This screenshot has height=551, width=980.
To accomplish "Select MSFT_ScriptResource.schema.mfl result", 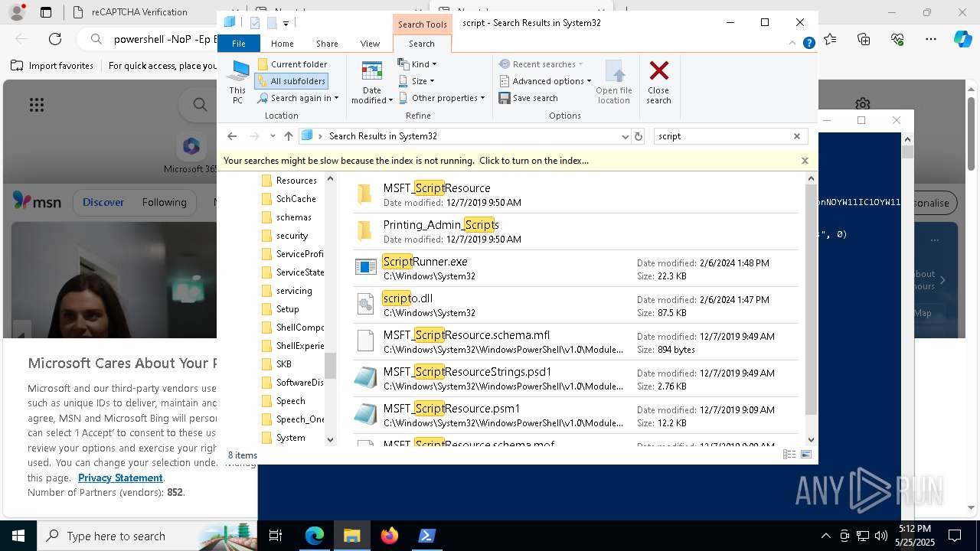I will point(576,342).
